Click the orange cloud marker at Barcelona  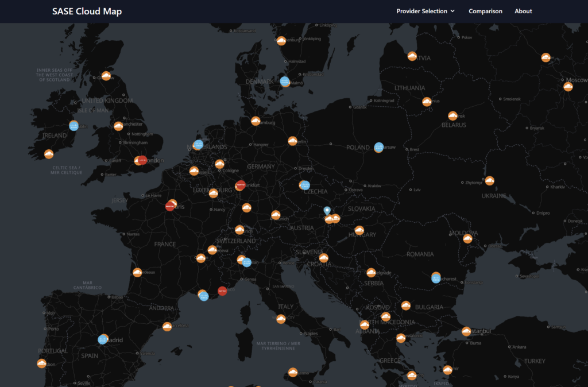coord(167,327)
